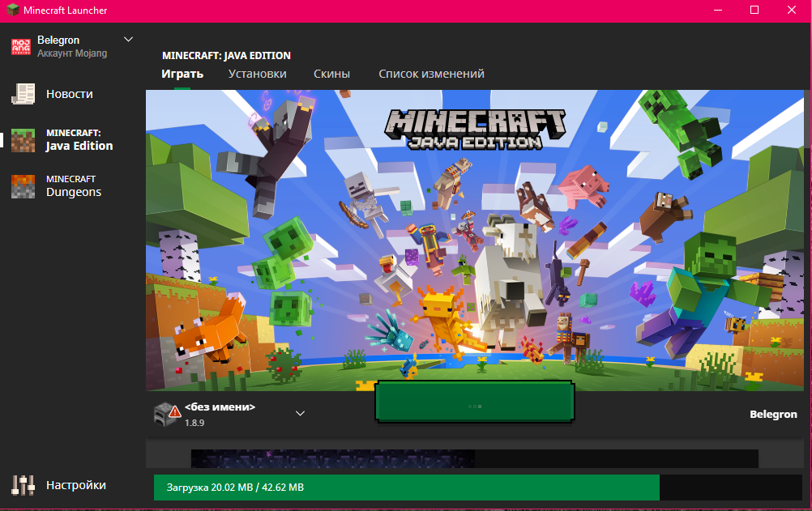Click the Minecraft Java Edition banner image
This screenshot has height=511, width=812.
point(475,241)
